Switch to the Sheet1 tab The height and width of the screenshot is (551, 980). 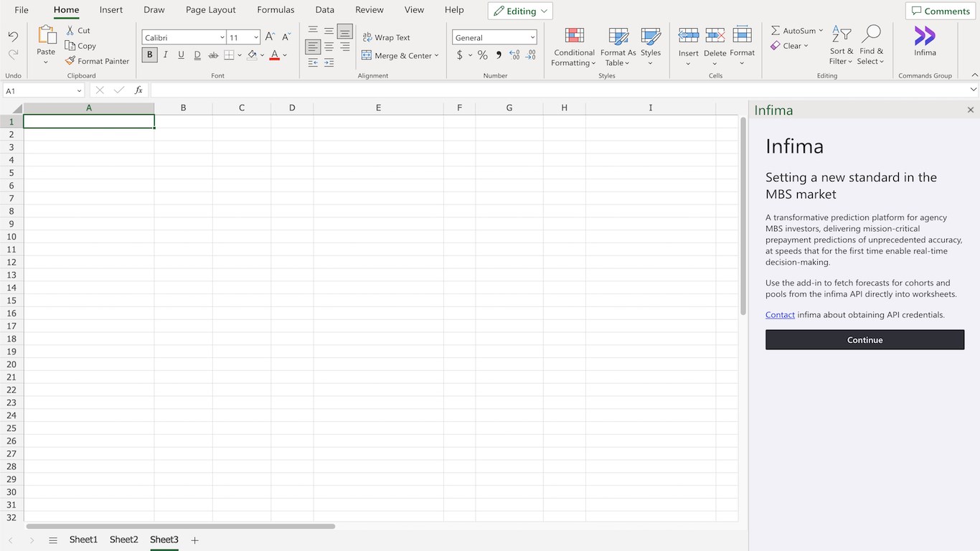[83, 540]
